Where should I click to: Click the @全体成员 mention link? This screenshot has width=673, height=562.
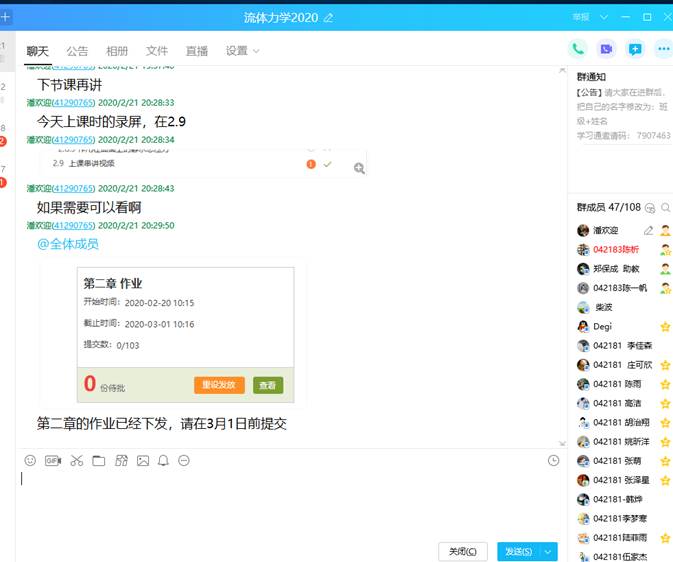coord(68,244)
